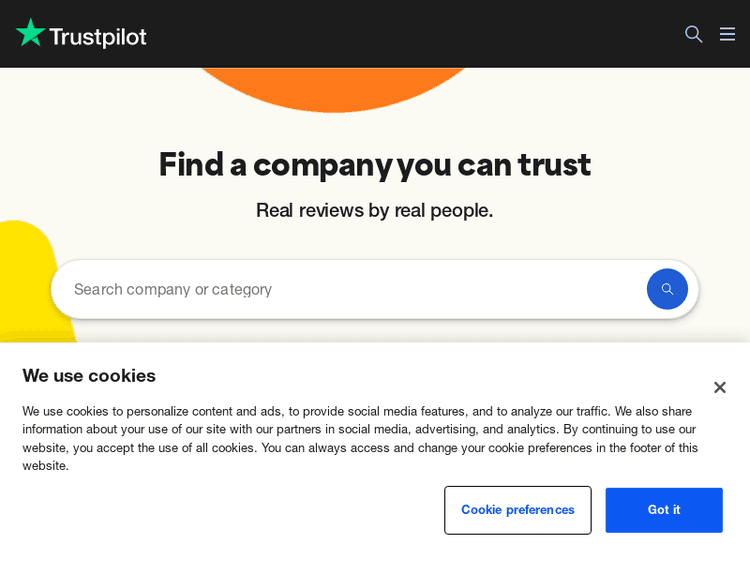Image resolution: width=750 pixels, height=563 pixels.
Task: Click the orange semicircle graphic below header
Action: point(335,88)
